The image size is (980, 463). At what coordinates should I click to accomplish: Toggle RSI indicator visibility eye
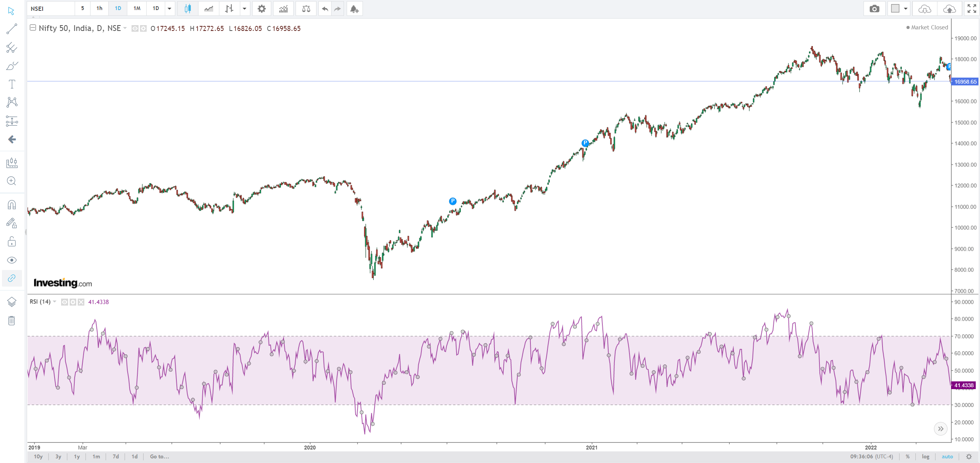click(65, 302)
